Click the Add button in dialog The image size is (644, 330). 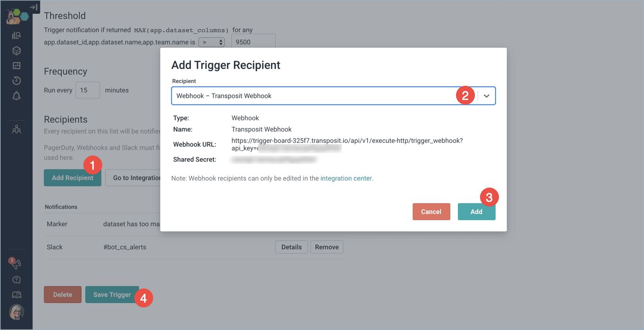[476, 212]
